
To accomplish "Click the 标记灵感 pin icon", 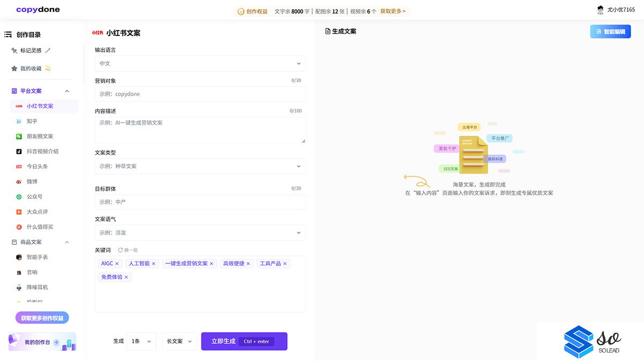I will tap(14, 50).
